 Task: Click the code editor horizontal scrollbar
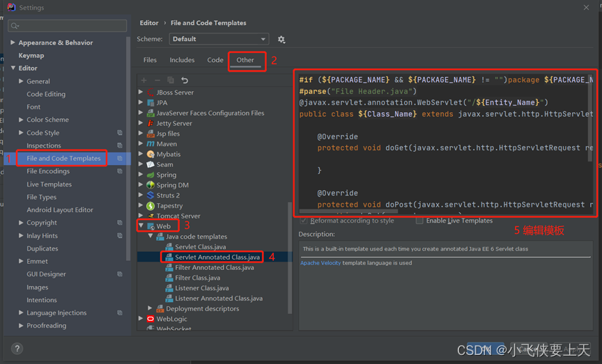coord(348,212)
